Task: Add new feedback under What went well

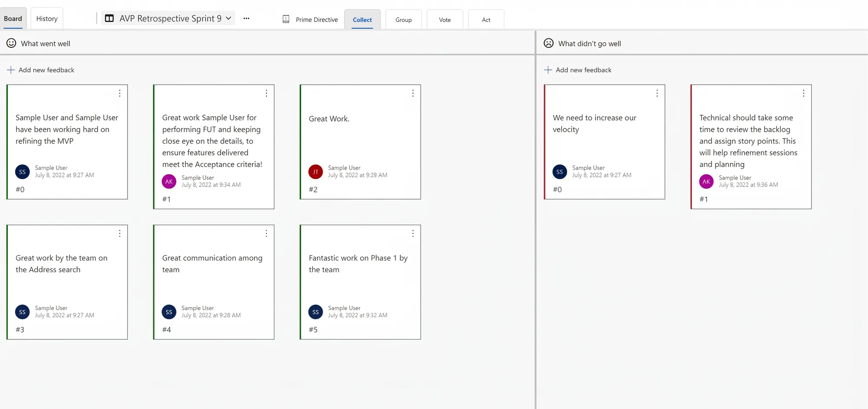Action: point(41,70)
